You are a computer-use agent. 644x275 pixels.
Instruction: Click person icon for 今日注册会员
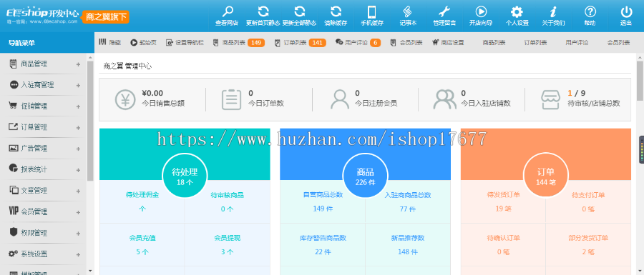pyautogui.click(x=340, y=99)
